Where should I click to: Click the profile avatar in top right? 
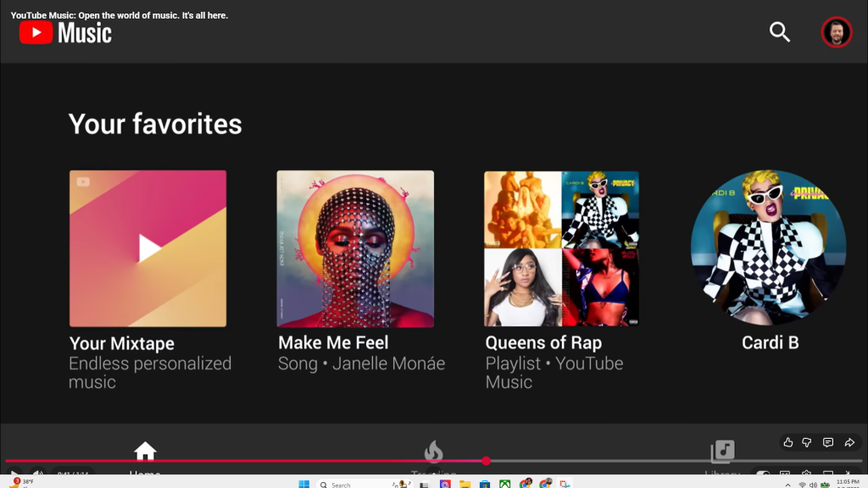click(x=836, y=32)
